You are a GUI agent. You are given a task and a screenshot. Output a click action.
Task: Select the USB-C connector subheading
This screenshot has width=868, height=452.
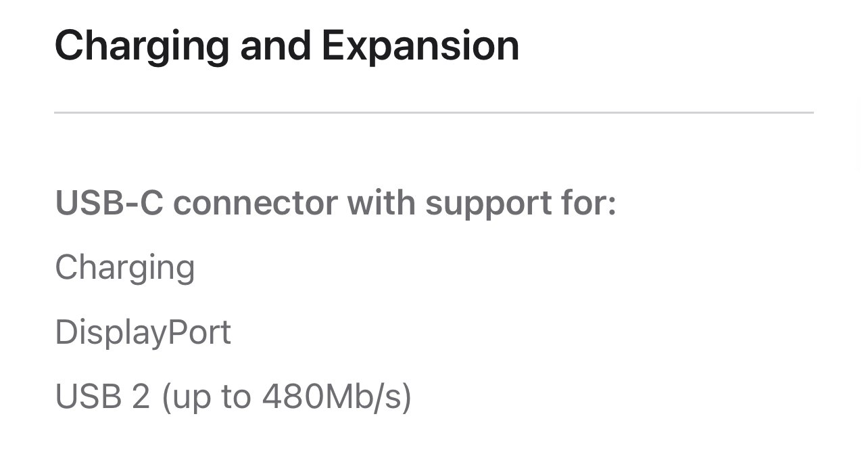[x=335, y=203]
